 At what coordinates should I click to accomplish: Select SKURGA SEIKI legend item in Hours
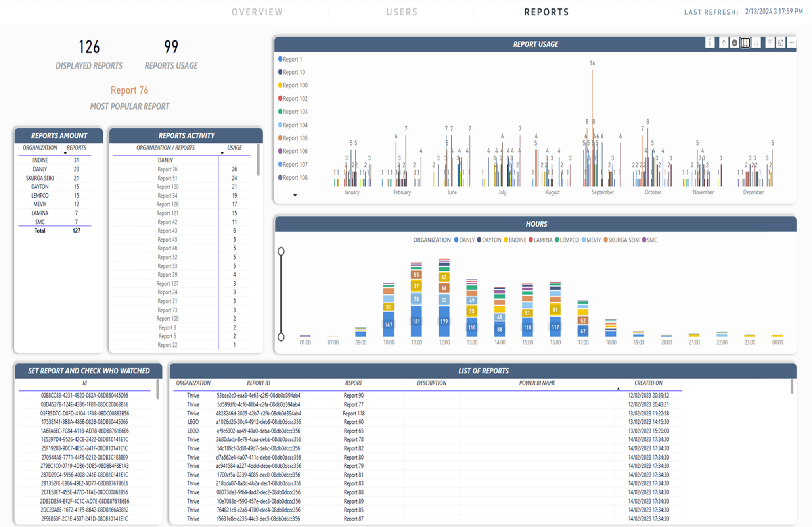(x=623, y=240)
